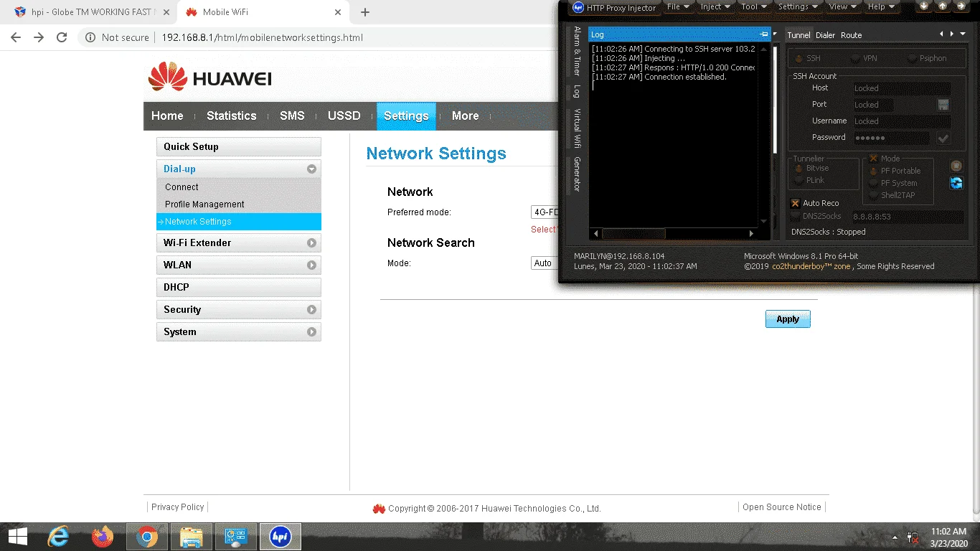Image resolution: width=980 pixels, height=551 pixels.
Task: Open the Help menu
Action: tap(882, 6)
